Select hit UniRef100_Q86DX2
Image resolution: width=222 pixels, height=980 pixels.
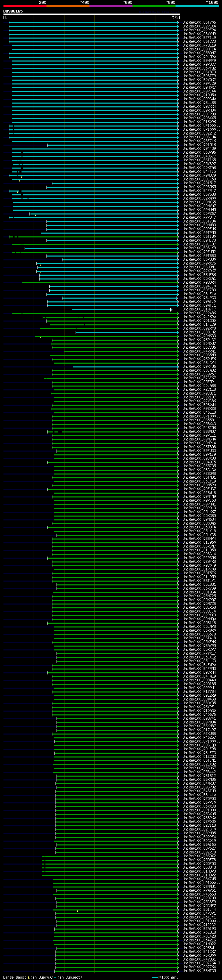pos(199,856)
